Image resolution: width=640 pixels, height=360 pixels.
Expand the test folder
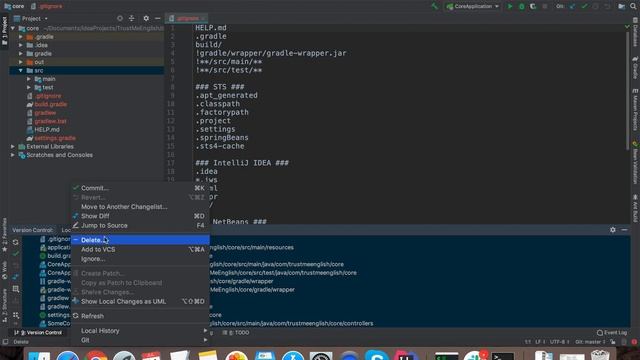(x=29, y=87)
